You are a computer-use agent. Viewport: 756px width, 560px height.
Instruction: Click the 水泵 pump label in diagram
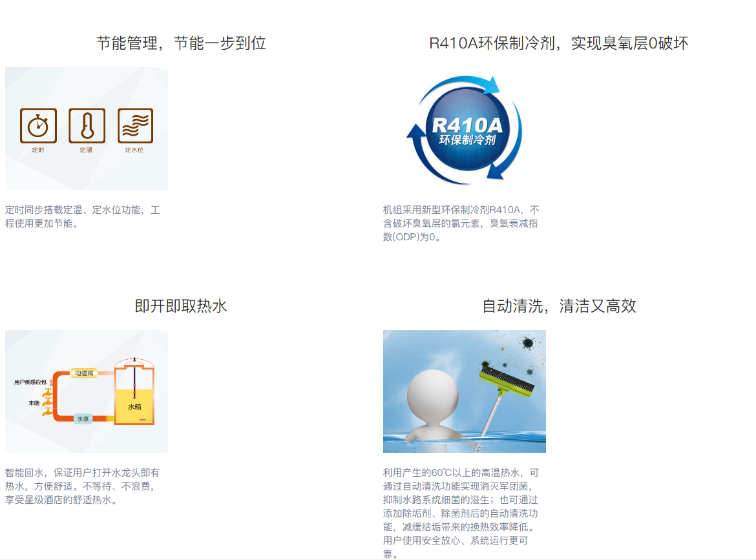pyautogui.click(x=83, y=419)
